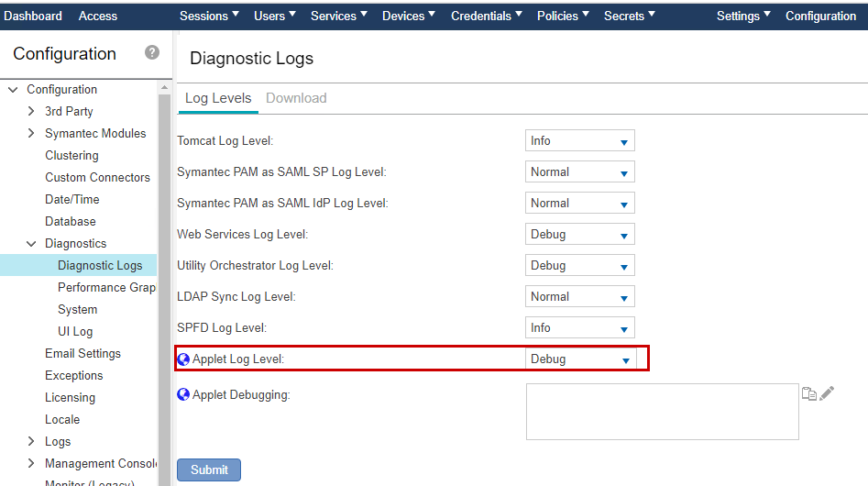Click the pencil edit icon for Applet Debugging
The height and width of the screenshot is (486, 868).
pyautogui.click(x=827, y=393)
